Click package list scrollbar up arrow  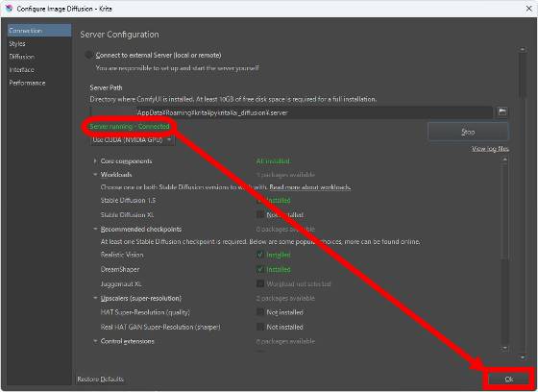point(504,159)
